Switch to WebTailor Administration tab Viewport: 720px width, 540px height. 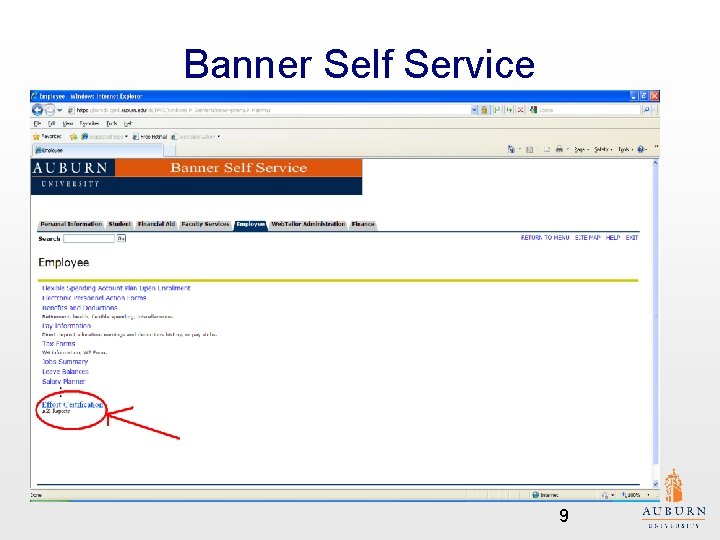pos(308,224)
